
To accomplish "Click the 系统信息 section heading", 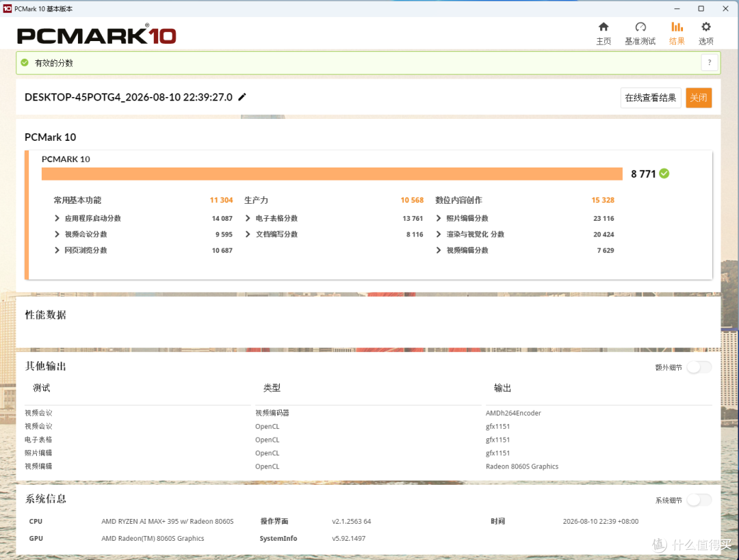I will pyautogui.click(x=45, y=498).
